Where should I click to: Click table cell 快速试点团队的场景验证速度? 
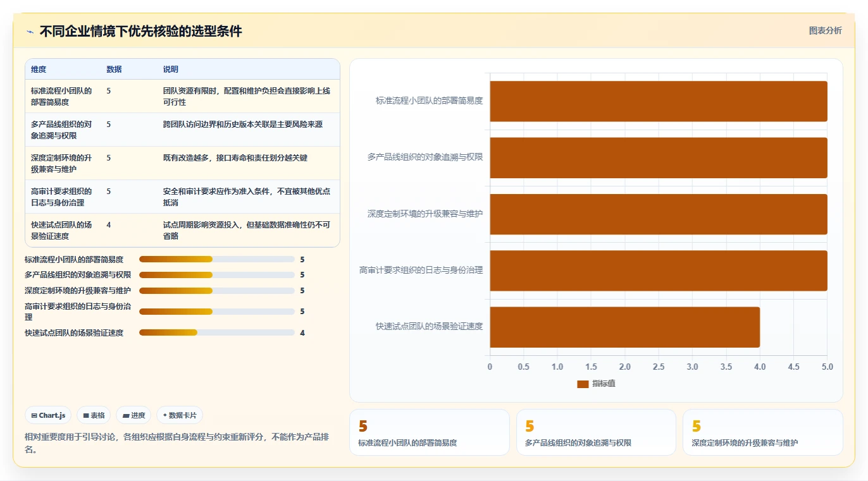pos(61,230)
